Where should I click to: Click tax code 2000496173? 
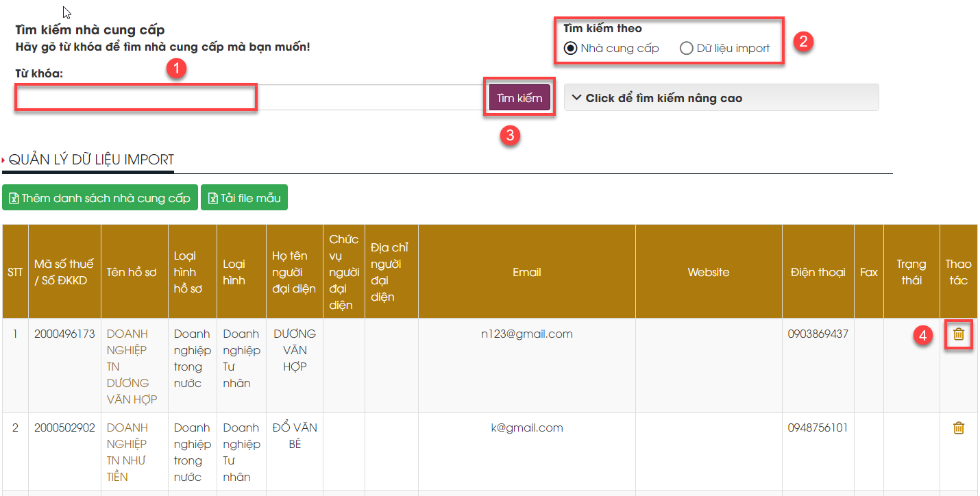coord(64,334)
